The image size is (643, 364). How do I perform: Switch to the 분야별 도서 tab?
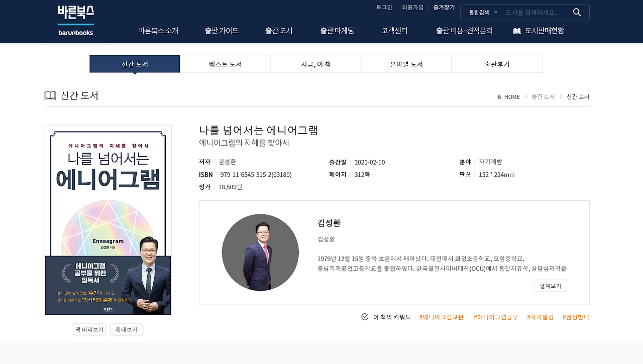click(x=406, y=64)
